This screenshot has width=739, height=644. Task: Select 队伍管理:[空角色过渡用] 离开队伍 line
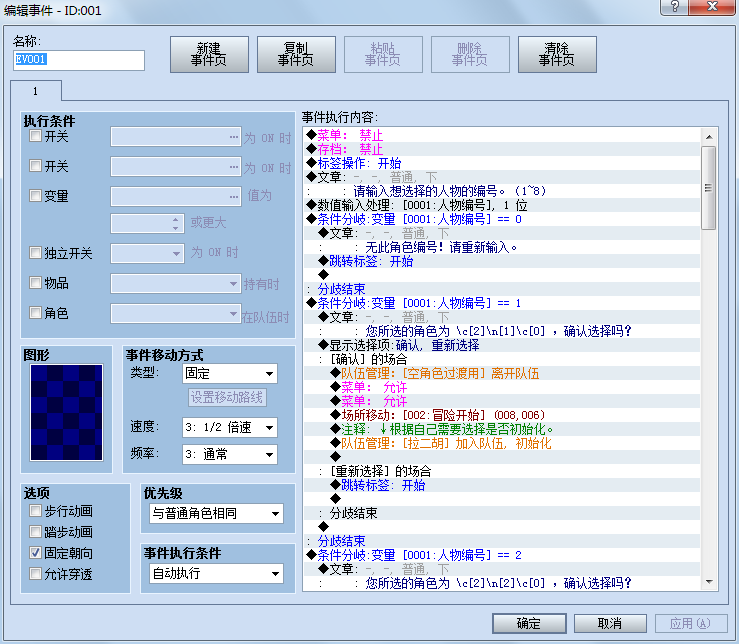[502, 373]
